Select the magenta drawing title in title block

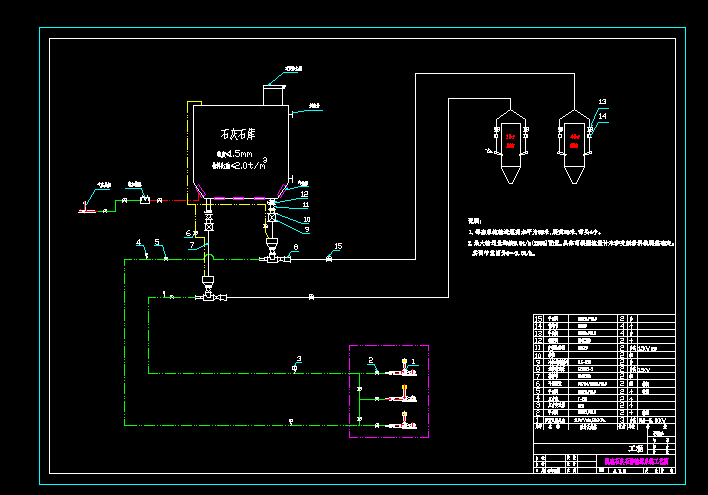click(636, 461)
